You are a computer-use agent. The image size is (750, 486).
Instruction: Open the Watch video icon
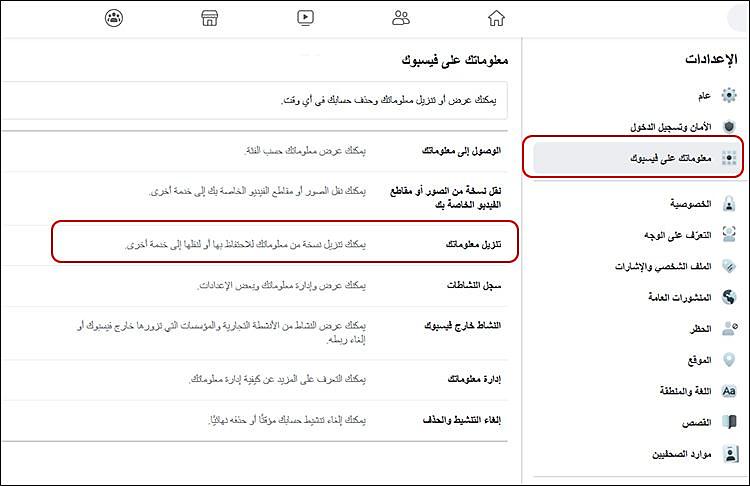[305, 18]
